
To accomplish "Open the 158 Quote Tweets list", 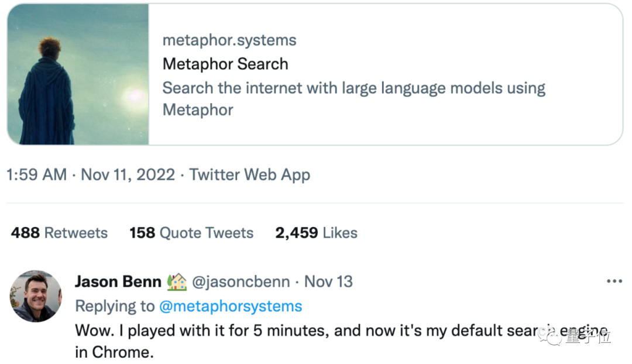I will pyautogui.click(x=191, y=232).
